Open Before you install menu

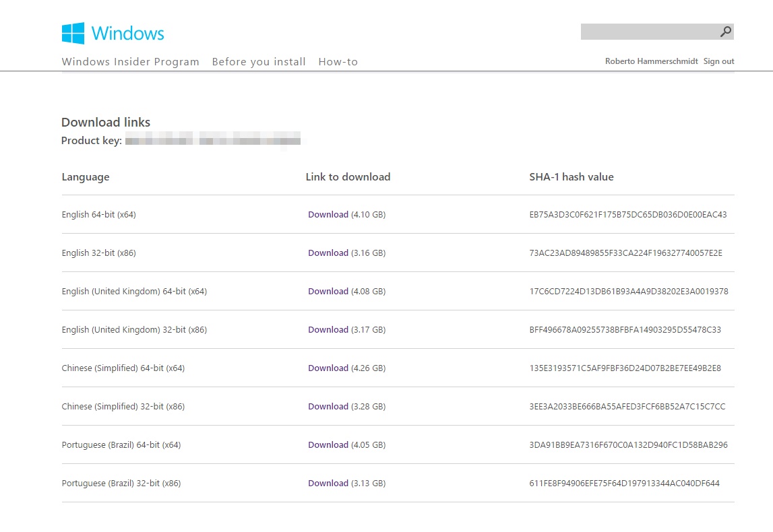pos(259,61)
